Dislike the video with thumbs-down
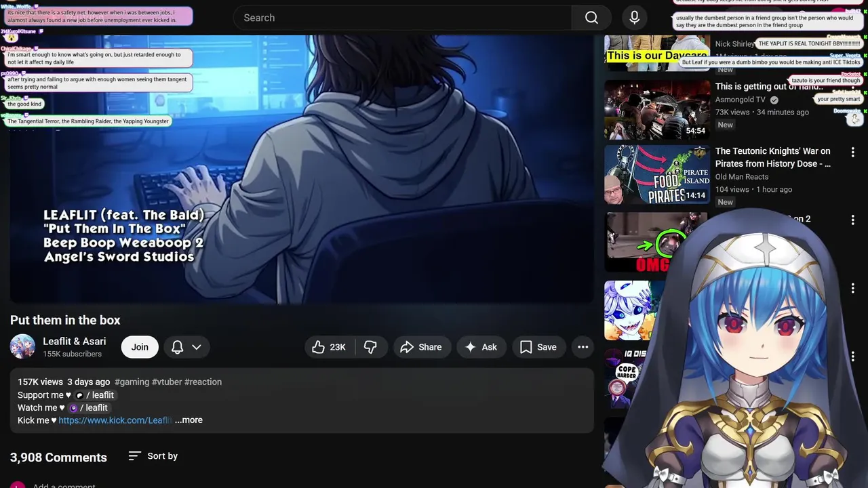This screenshot has height=488, width=868. 370,347
